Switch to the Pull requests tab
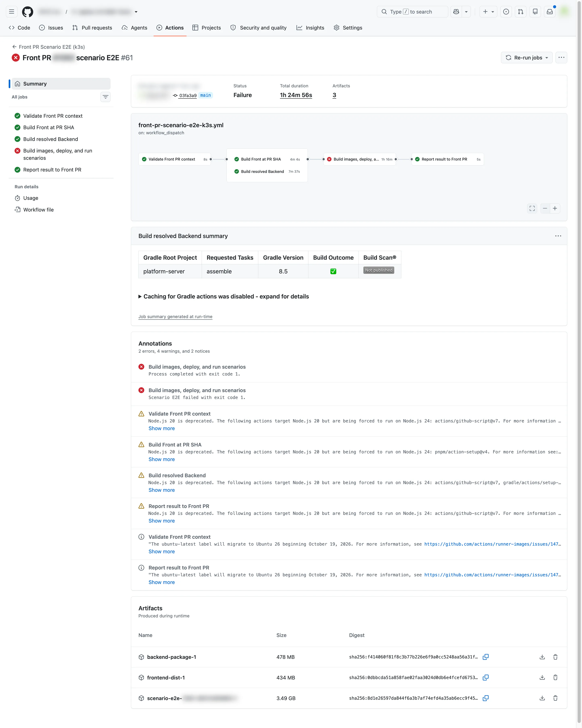 92,28
